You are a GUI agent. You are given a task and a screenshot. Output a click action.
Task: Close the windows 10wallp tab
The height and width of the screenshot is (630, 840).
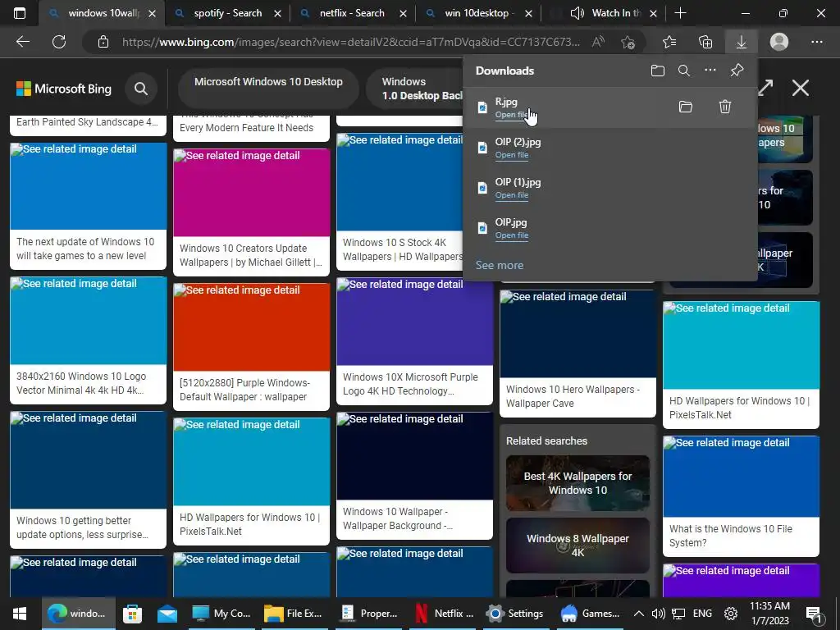152,14
